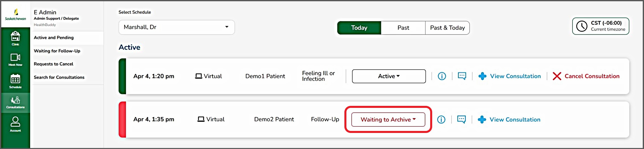The width and height of the screenshot is (644, 149).
Task: Click the Meet Now video icon
Action: click(15, 59)
